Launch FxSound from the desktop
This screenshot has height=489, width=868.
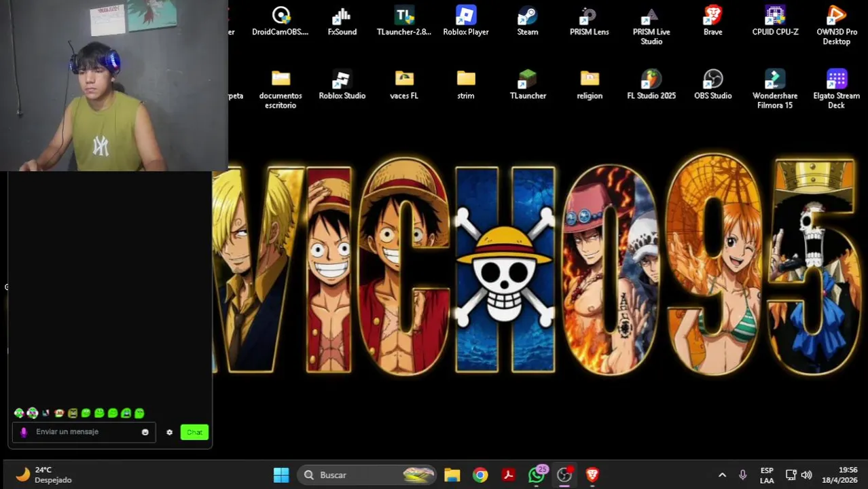[x=342, y=21]
